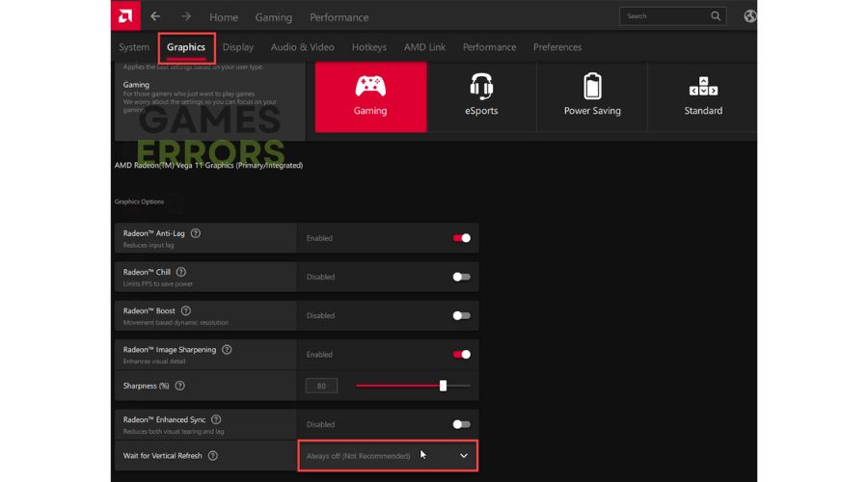Image resolution: width=868 pixels, height=482 pixels.
Task: Switch to the Performance settings tab
Action: pyautogui.click(x=489, y=47)
